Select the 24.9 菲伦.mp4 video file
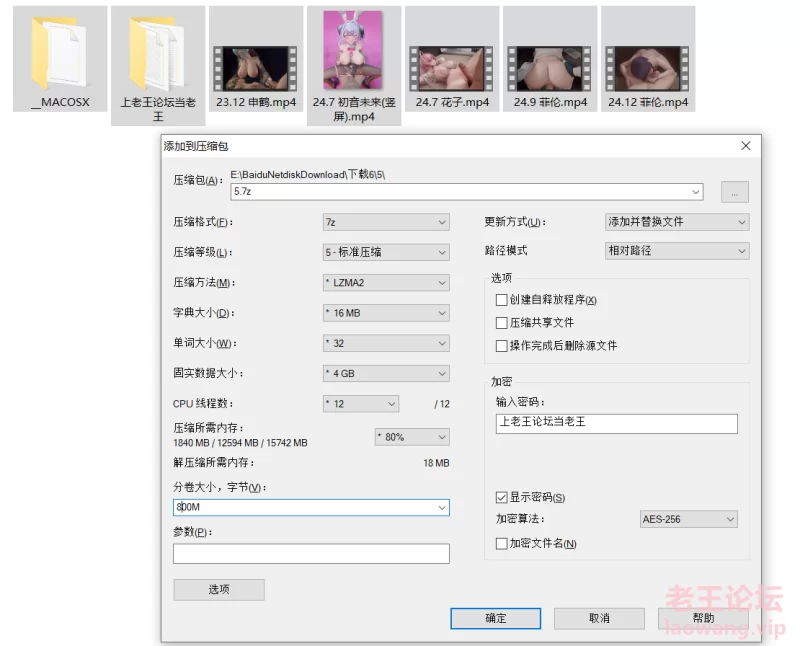 coord(550,59)
